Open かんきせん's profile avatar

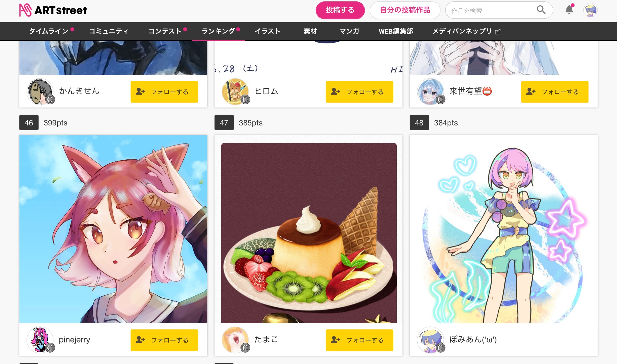[x=40, y=91]
